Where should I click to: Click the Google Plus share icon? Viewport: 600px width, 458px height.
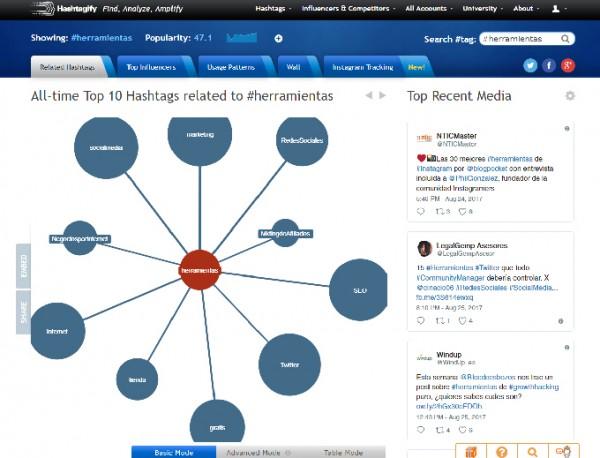568,66
